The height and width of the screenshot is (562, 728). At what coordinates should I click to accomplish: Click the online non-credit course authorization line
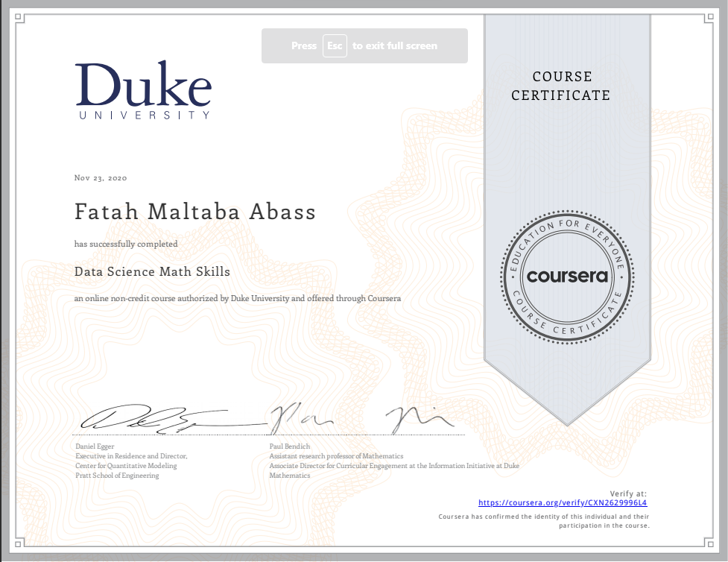point(237,298)
